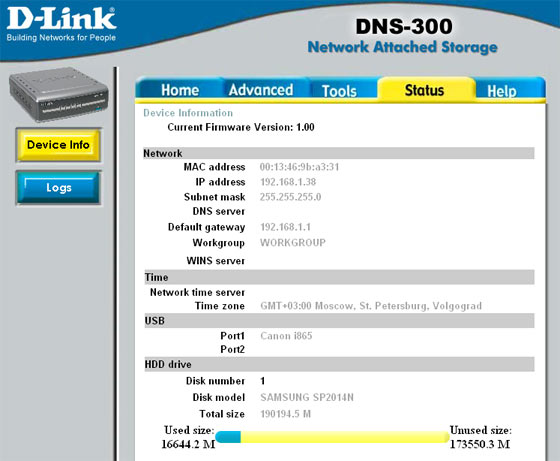Image resolution: width=560 pixels, height=461 pixels.
Task: Click the unused yellow portion of disk bar
Action: coord(345,437)
